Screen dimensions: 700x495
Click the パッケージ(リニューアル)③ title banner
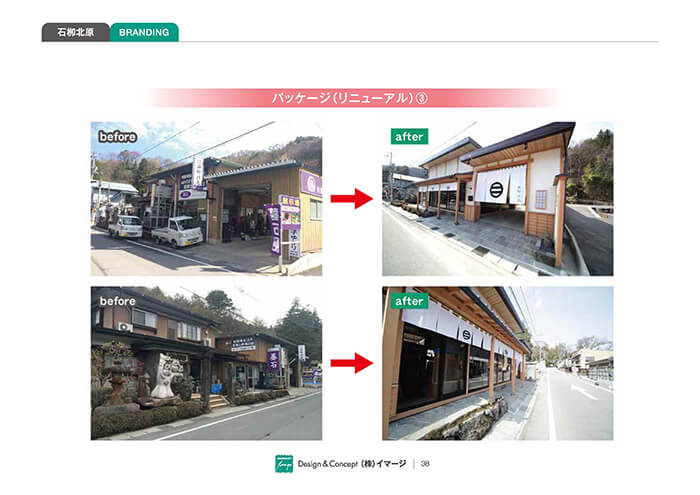pos(350,98)
